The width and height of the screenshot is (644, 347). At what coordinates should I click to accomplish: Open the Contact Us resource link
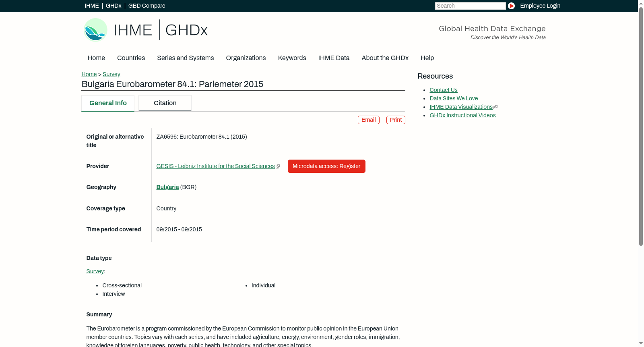pos(443,90)
